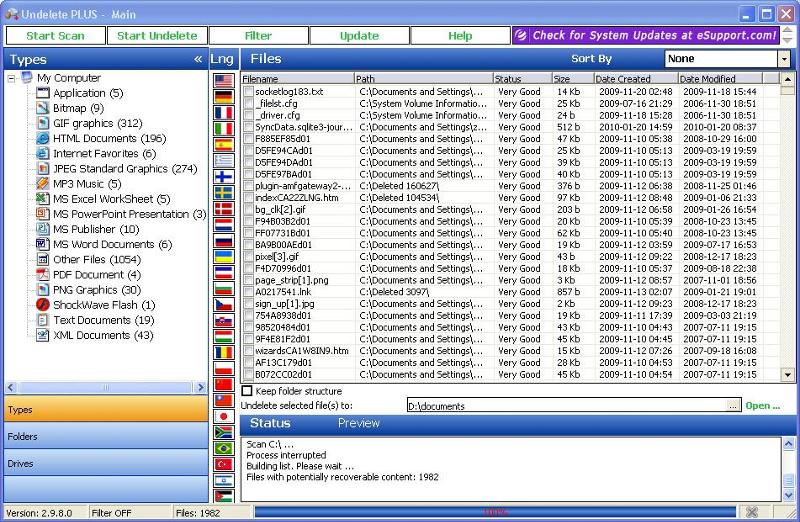
Task: Click the Open ... link
Action: coord(762,406)
